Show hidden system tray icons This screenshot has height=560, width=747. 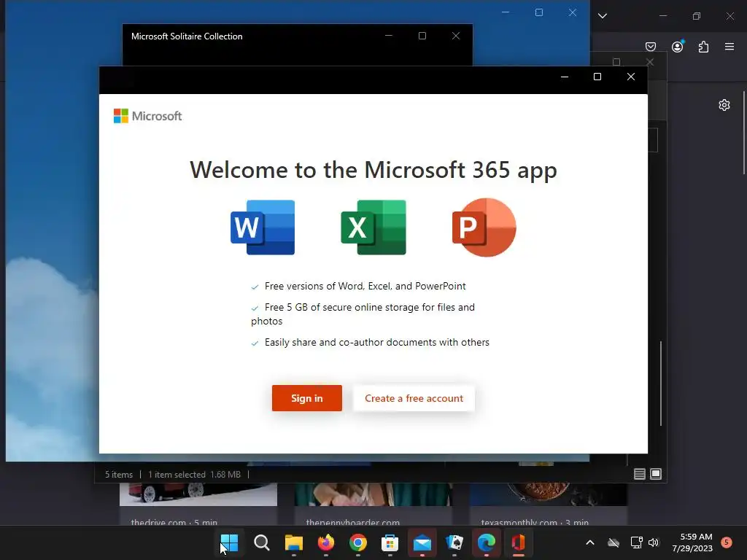pos(589,542)
